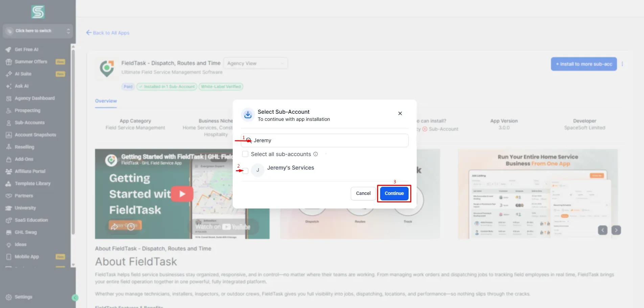Click the Add-Ons sidebar icon
The width and height of the screenshot is (644, 308).
[x=9, y=159]
